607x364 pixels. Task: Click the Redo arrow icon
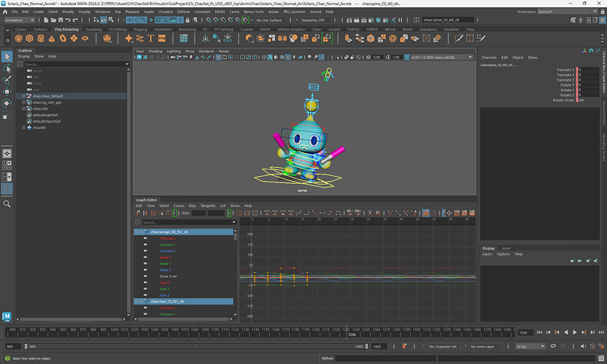(x=75, y=20)
